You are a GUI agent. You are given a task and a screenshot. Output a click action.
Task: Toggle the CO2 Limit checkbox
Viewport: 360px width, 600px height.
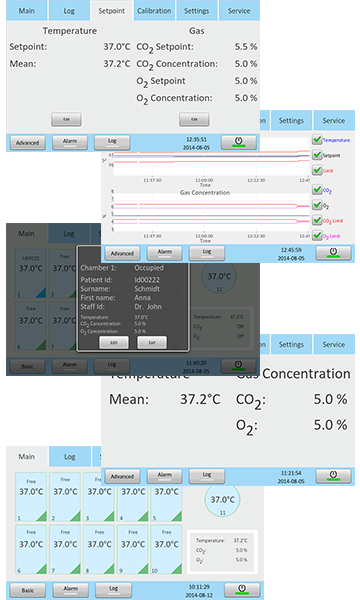tap(317, 220)
